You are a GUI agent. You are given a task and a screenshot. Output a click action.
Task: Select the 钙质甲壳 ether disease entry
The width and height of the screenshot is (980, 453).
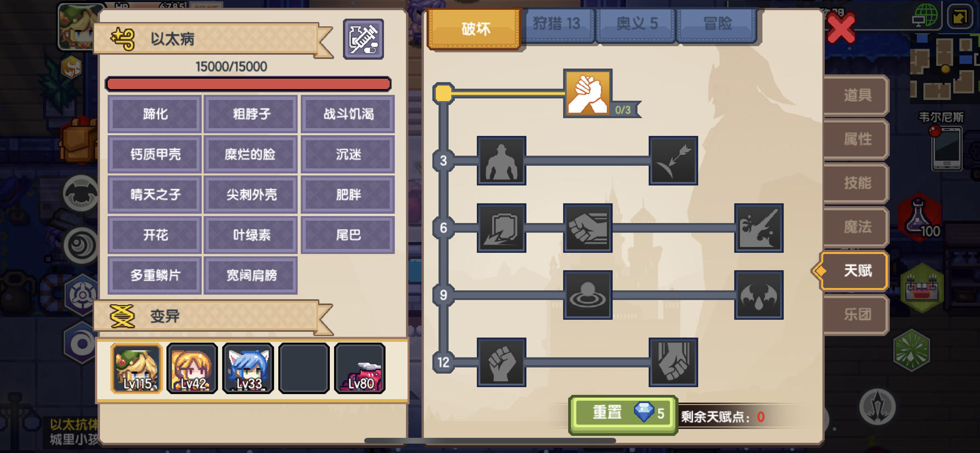click(155, 154)
